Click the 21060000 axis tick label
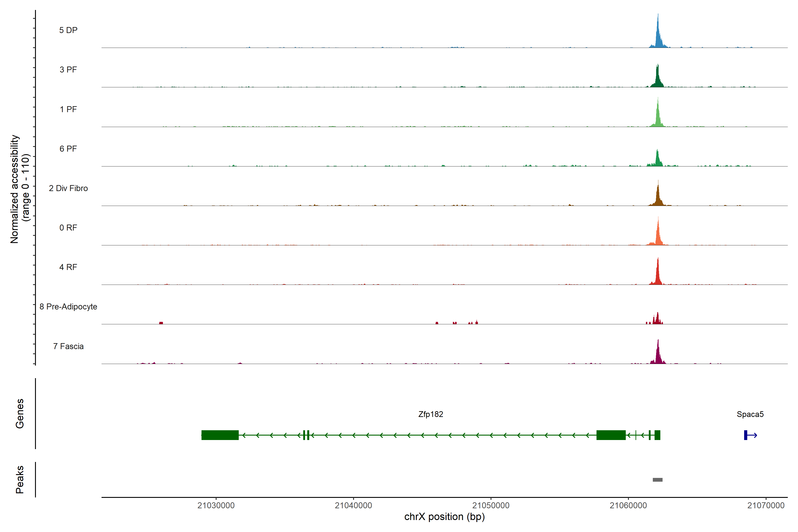Image resolution: width=798 pixels, height=532 pixels. coord(628,505)
